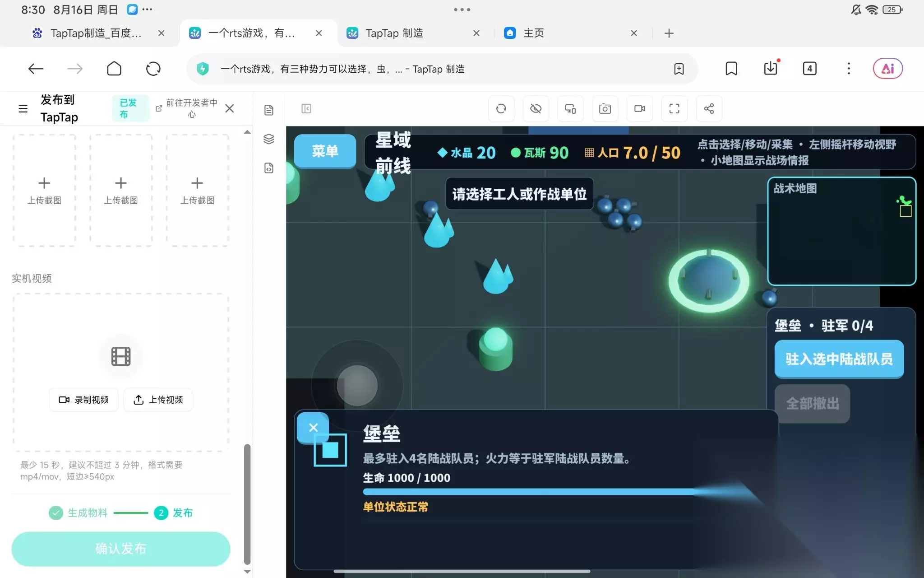This screenshot has height=578, width=924.
Task: Open the tab count switcher showing 4
Action: click(809, 69)
